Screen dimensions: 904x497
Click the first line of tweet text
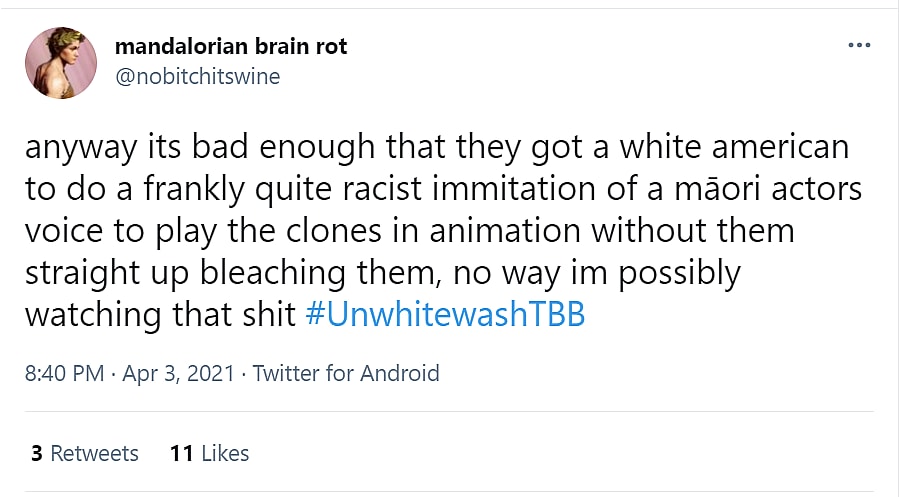pyautogui.click(x=436, y=148)
